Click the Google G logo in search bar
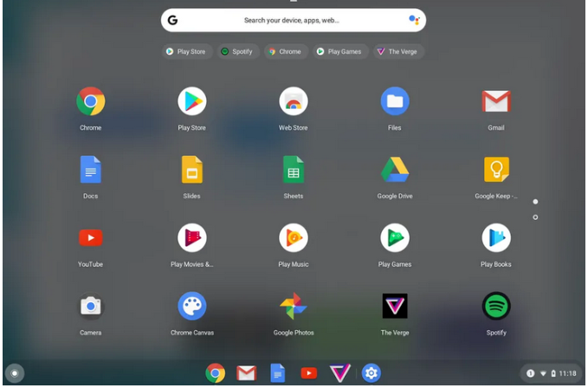The image size is (588, 388). coord(172,20)
